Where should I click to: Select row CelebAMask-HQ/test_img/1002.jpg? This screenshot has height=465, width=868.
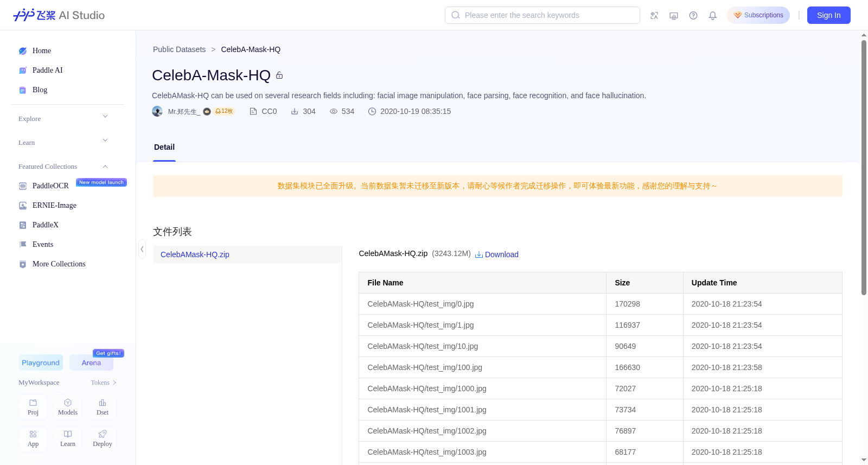601,431
